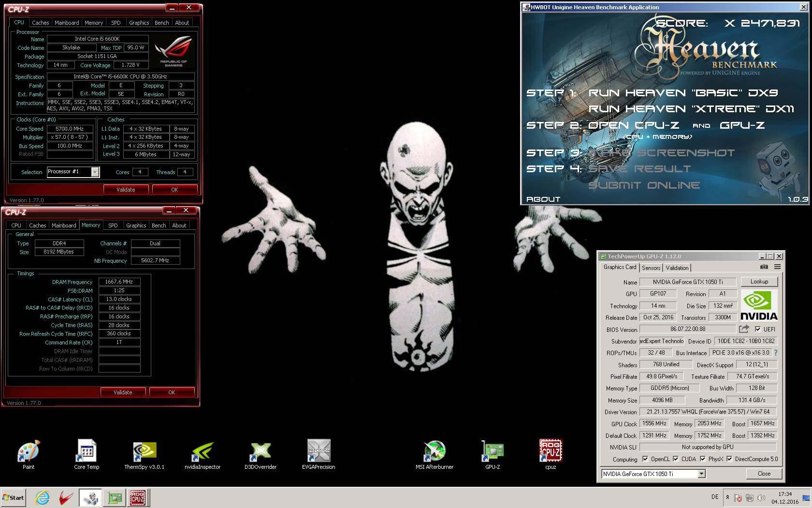Click the Republic of Gamers logo in CPU-Z
This screenshot has width=812, height=508.
(173, 52)
